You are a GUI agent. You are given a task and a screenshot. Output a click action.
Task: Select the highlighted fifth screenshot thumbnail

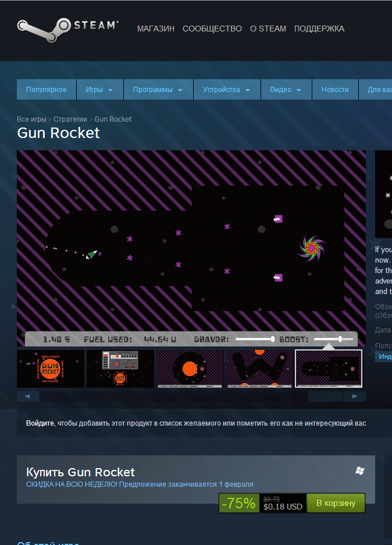pyautogui.click(x=329, y=369)
